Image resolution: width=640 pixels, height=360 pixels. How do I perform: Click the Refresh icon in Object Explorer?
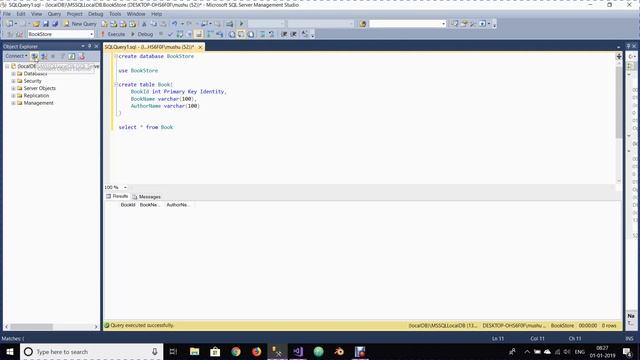coord(72,56)
